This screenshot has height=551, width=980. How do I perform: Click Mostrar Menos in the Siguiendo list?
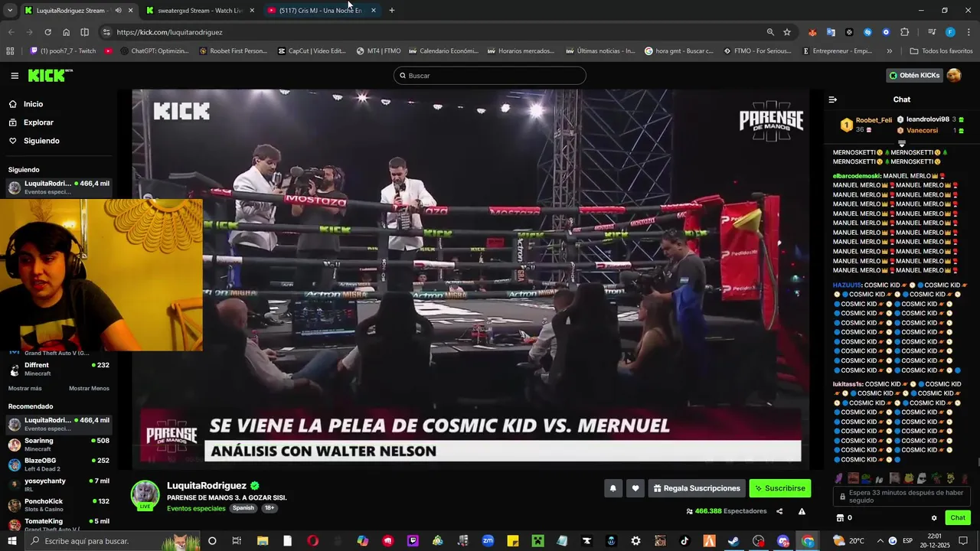(89, 388)
